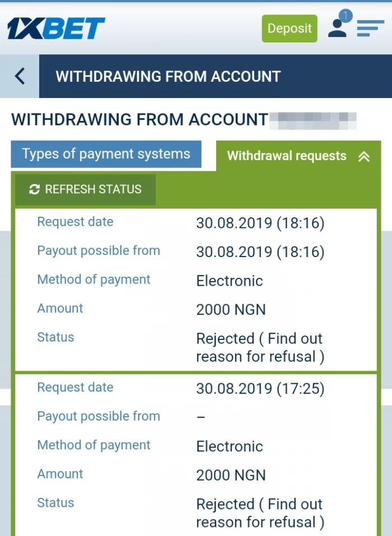392x536 pixels.
Task: Collapse Withdrawal requests with double chevron
Action: [x=364, y=157]
